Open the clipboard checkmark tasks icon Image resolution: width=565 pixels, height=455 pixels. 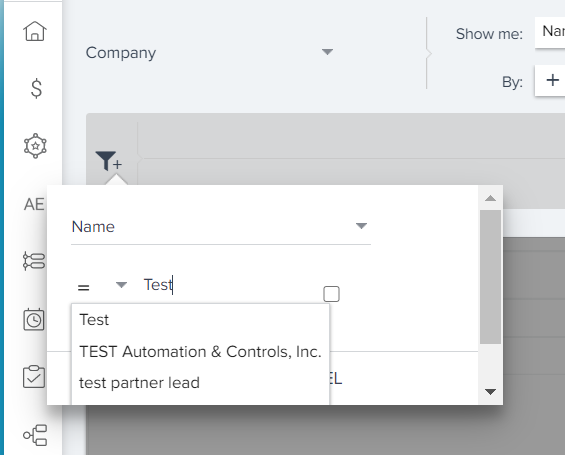point(34,377)
